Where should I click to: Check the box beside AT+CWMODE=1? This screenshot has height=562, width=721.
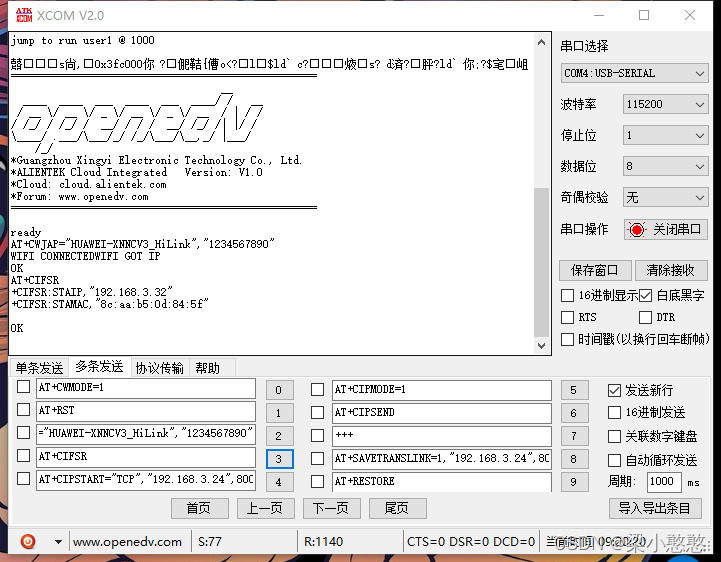(23, 387)
